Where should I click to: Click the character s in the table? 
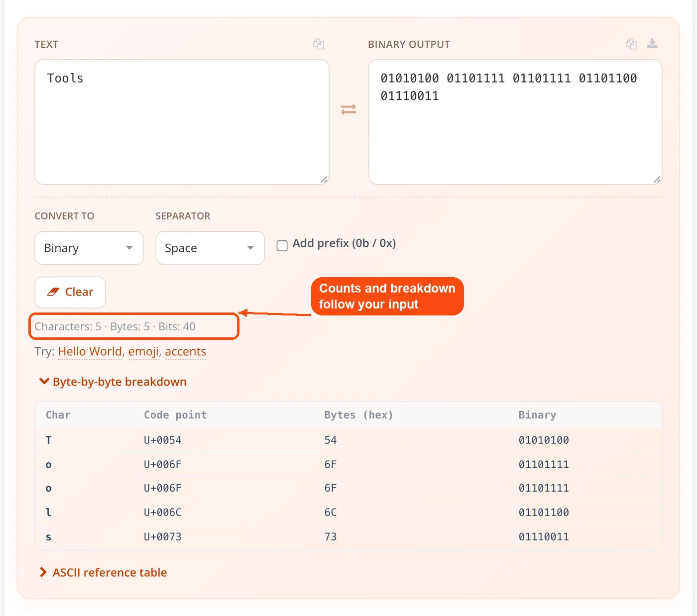48,537
